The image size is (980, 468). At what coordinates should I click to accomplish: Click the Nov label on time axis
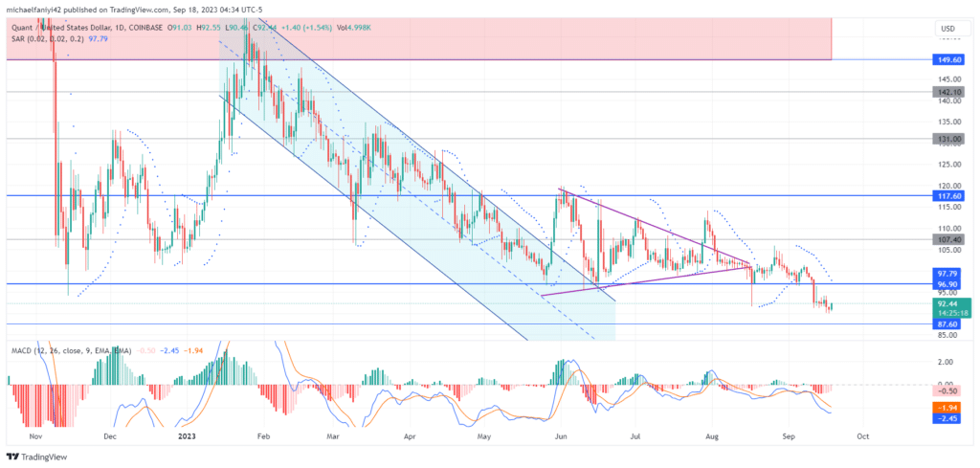pos(35,435)
